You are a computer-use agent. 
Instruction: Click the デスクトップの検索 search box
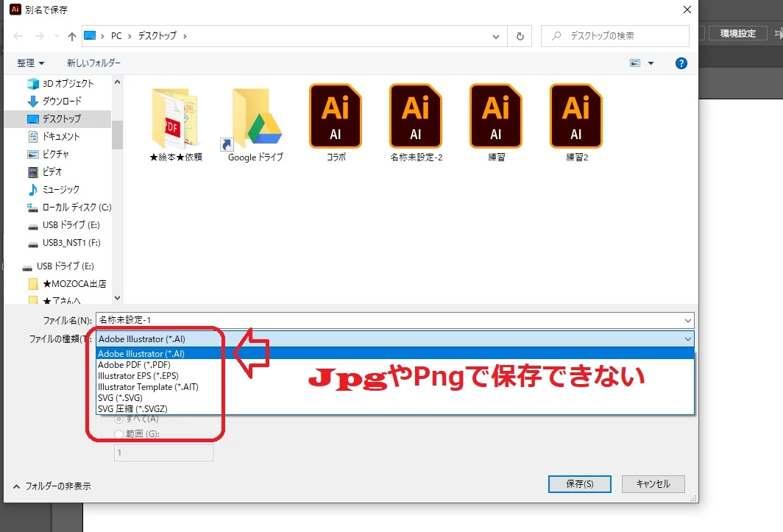[x=615, y=36]
